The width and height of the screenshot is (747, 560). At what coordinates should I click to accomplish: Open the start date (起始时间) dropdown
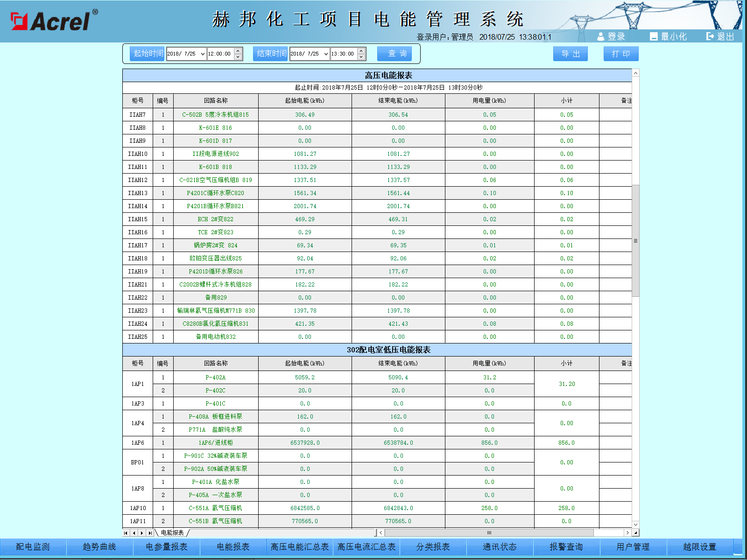203,54
